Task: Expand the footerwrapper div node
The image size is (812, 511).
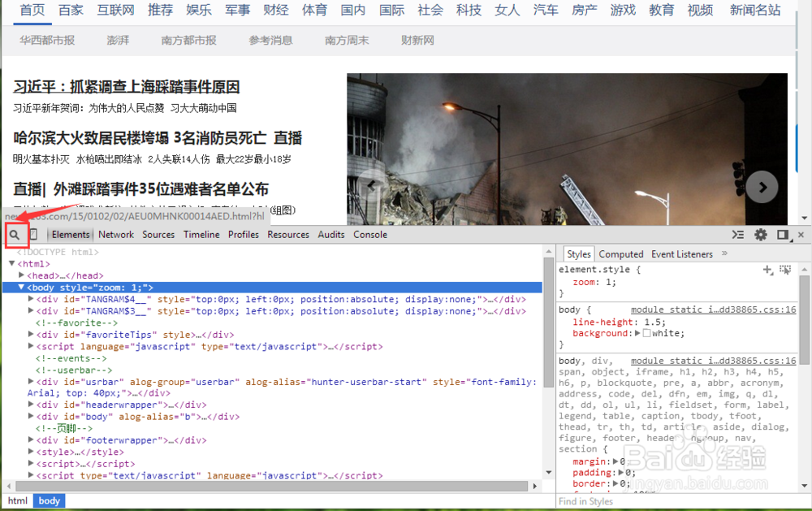Action: click(31, 440)
